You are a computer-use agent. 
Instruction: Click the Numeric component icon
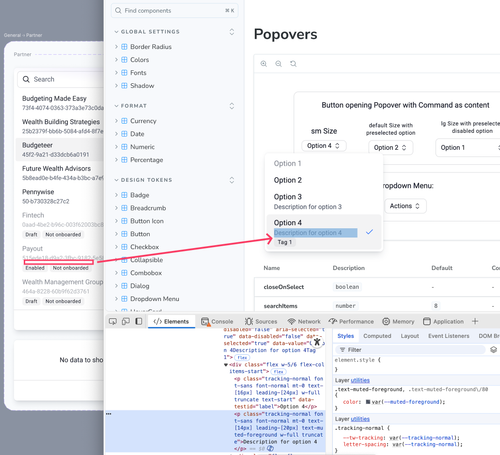(124, 147)
